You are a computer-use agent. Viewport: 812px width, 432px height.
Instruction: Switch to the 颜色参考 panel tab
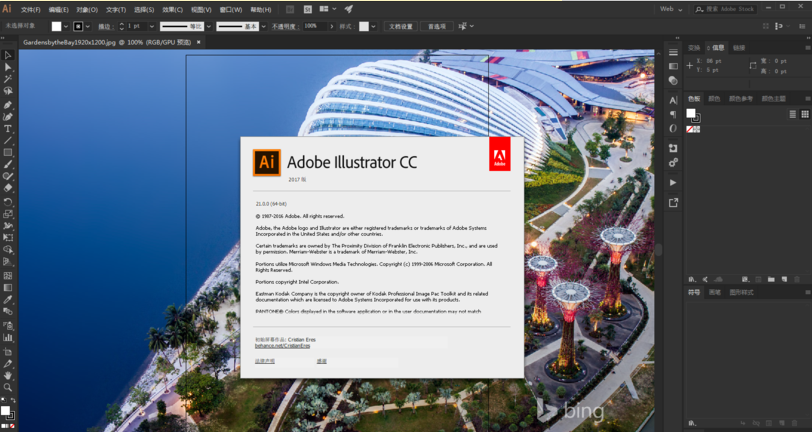click(x=741, y=98)
